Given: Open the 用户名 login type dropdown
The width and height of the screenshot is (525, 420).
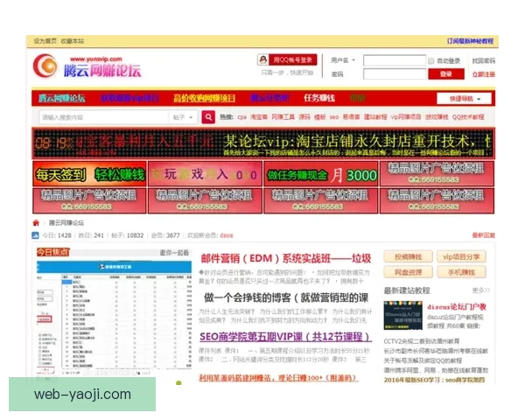Looking at the screenshot, I should [x=343, y=60].
